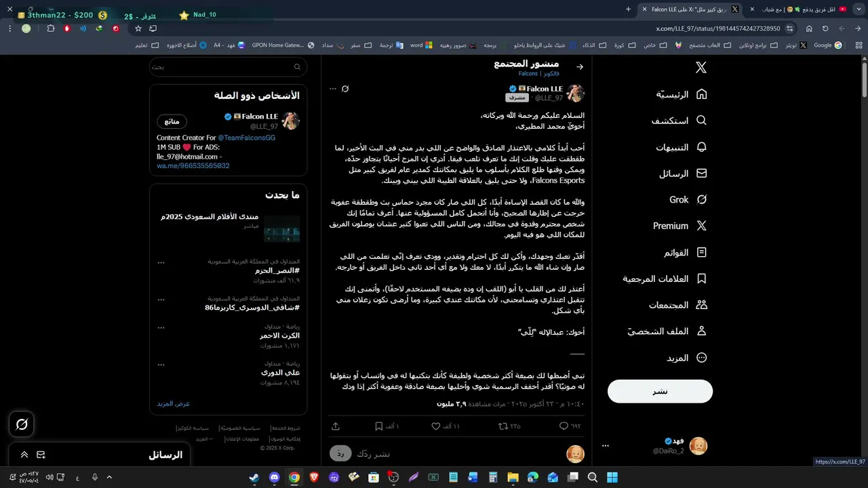Image resolution: width=868 pixels, height=488 pixels.
Task: Open a new browser tab
Action: [628, 9]
